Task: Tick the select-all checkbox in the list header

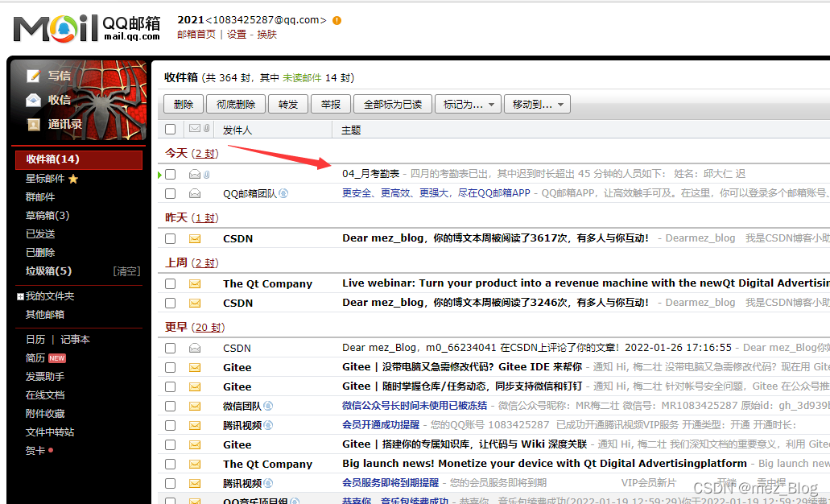Action: pos(171,129)
